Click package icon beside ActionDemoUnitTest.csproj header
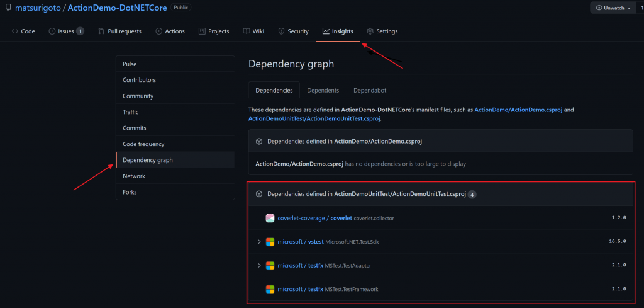This screenshot has height=308, width=644. pos(259,194)
